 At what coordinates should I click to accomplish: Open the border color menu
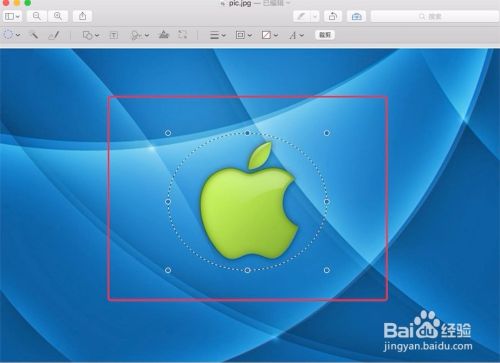[244, 35]
